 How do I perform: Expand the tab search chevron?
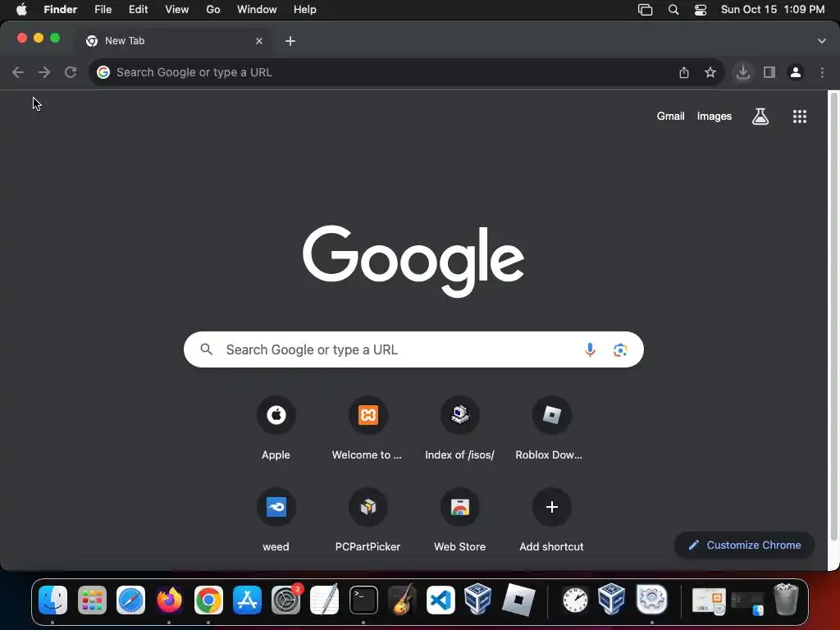pyautogui.click(x=822, y=41)
